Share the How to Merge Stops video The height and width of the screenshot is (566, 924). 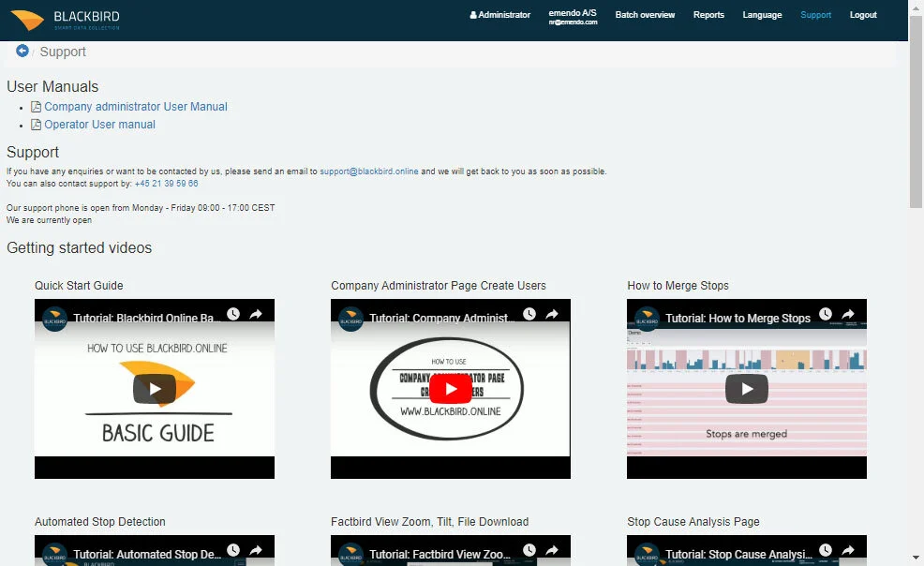tap(848, 314)
